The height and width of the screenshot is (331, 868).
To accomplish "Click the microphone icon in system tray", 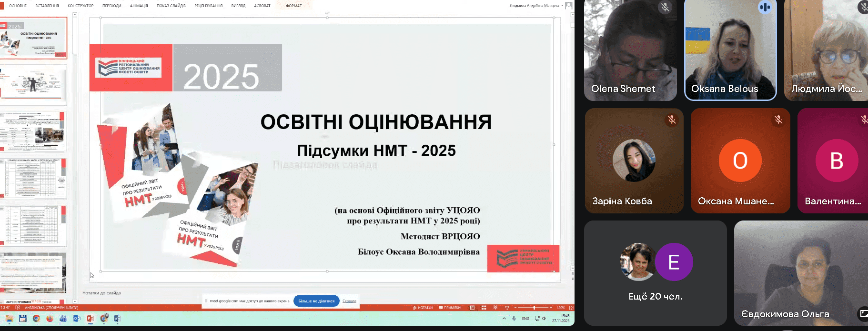I will pyautogui.click(x=514, y=319).
